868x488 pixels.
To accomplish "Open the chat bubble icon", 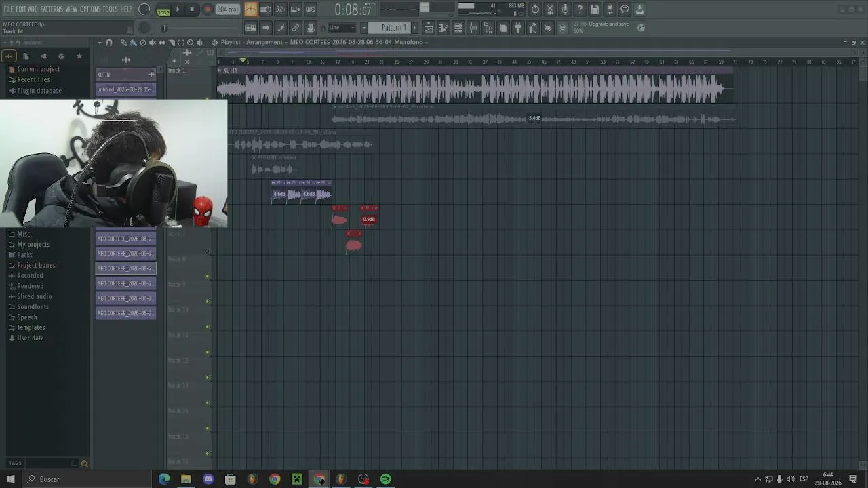I will (625, 9).
